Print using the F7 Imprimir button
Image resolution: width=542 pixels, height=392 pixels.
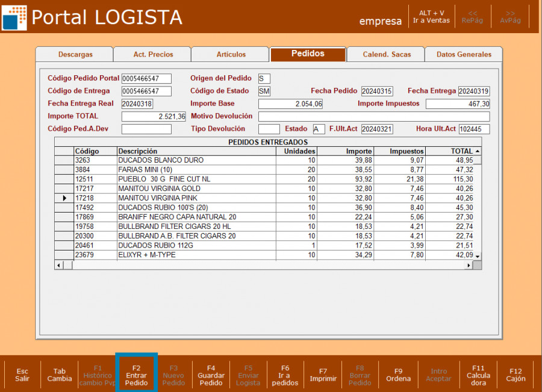(x=323, y=375)
